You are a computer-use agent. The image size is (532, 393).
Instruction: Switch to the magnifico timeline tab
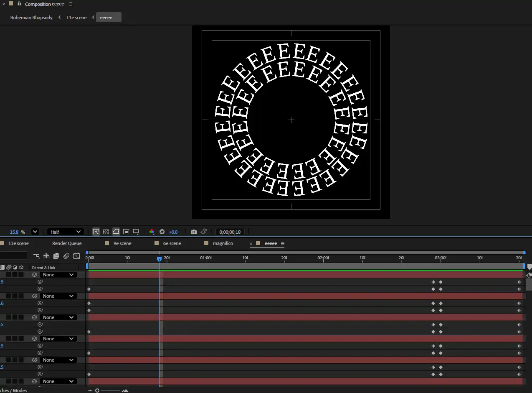(x=223, y=243)
